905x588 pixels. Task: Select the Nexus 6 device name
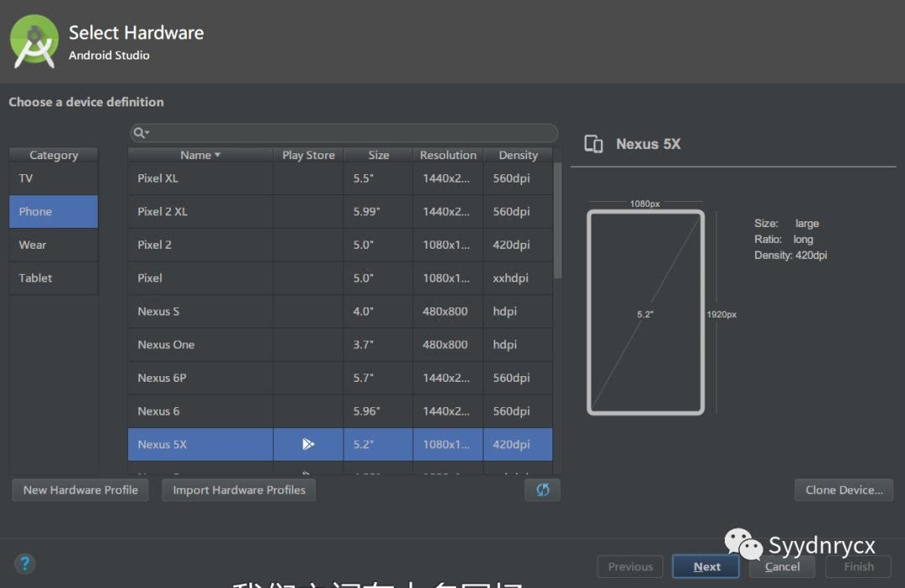(x=158, y=411)
